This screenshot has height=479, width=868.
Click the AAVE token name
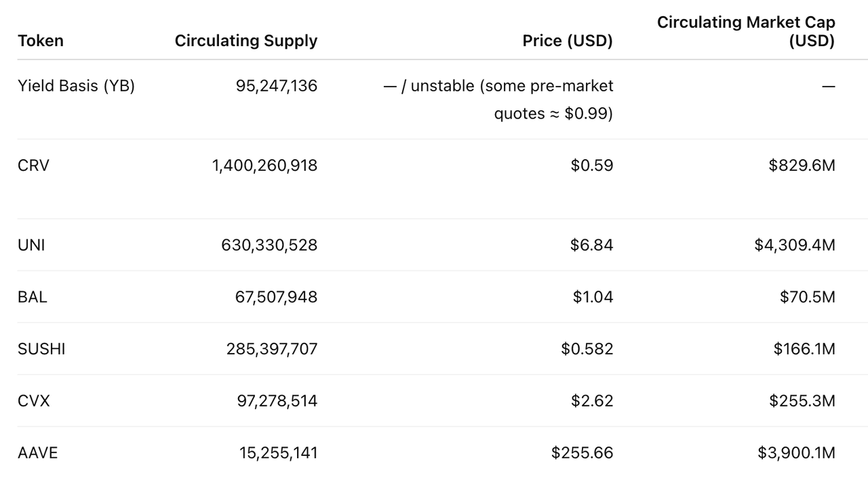pos(38,453)
